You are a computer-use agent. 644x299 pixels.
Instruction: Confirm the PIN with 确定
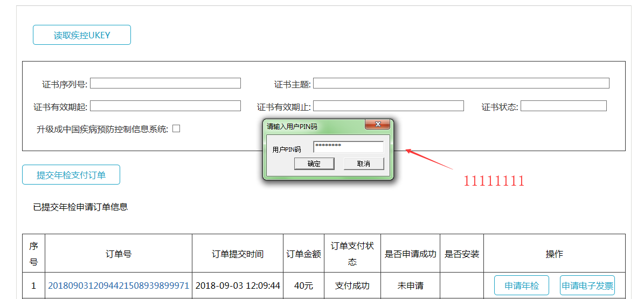(x=314, y=164)
